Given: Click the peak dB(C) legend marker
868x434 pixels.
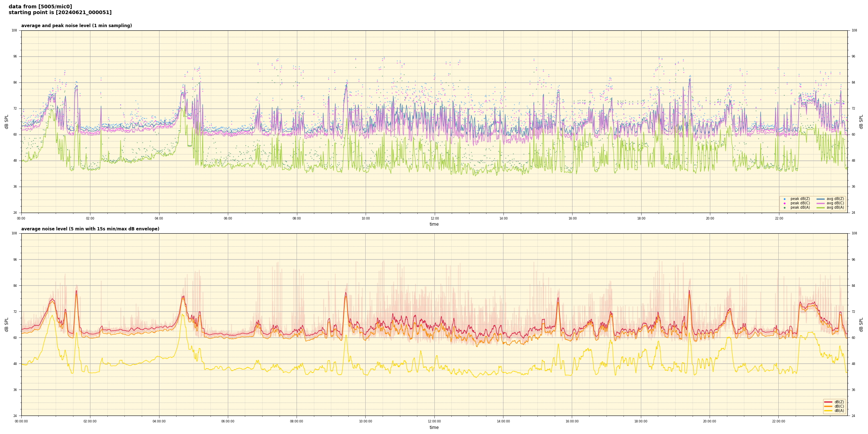Looking at the screenshot, I should [x=784, y=203].
